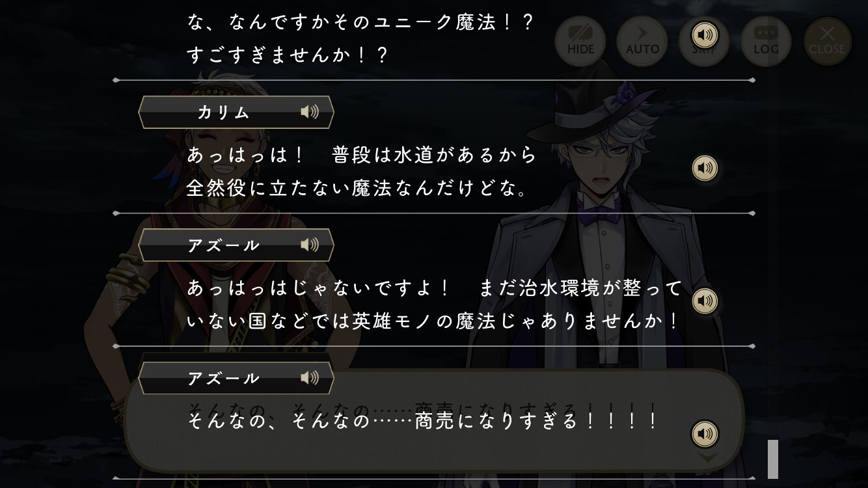The width and height of the screenshot is (868, 488).
Task: Advance with the dialogue box down arrow
Action: (708, 458)
